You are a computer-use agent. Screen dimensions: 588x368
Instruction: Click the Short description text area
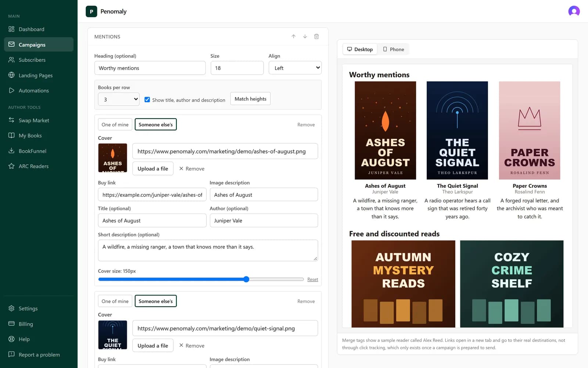tap(208, 251)
